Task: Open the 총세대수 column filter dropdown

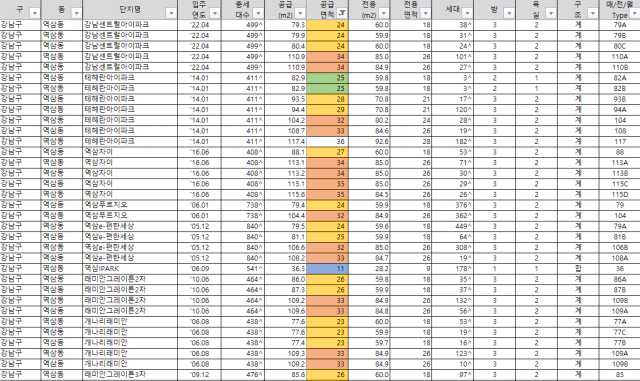Action: [258, 13]
